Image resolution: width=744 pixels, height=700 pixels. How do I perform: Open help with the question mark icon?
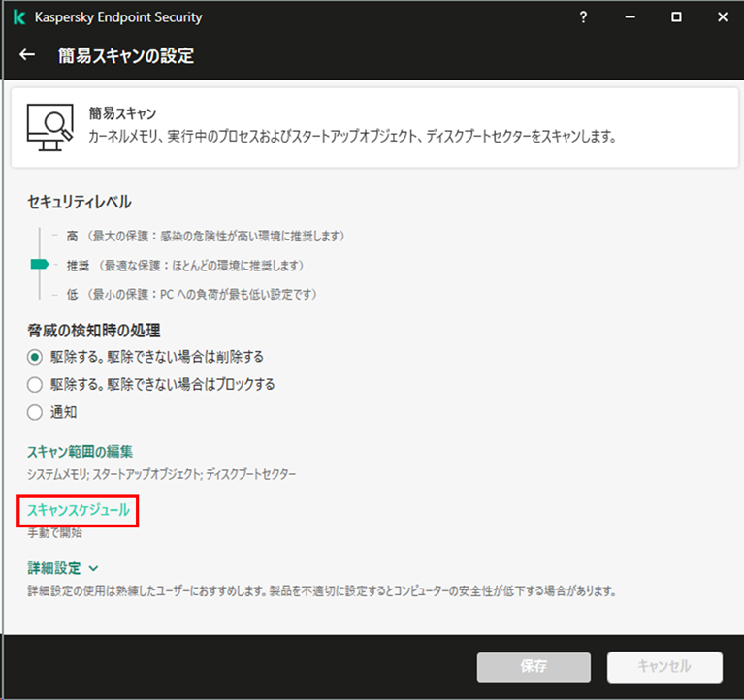click(x=583, y=17)
